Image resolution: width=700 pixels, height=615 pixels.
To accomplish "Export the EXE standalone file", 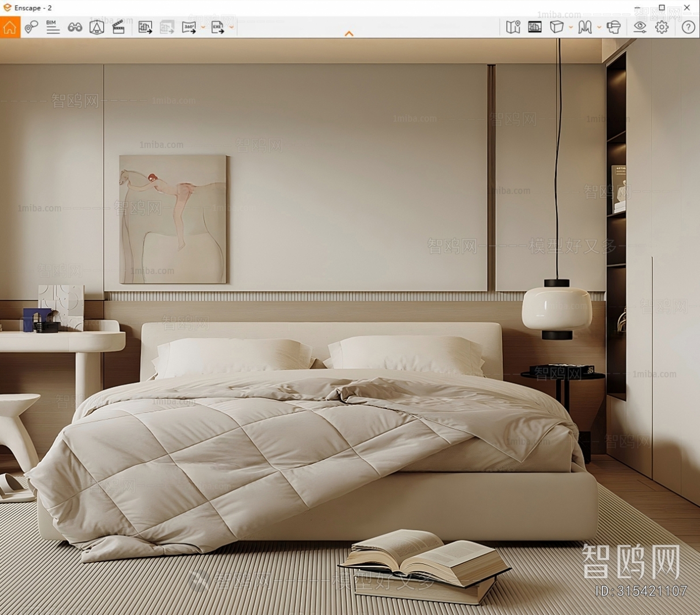I will [218, 27].
